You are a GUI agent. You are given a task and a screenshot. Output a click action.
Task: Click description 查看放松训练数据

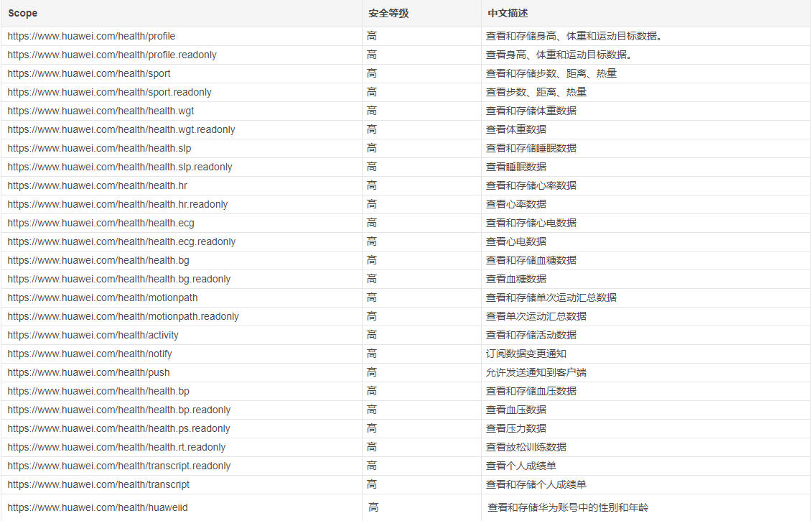(x=526, y=447)
